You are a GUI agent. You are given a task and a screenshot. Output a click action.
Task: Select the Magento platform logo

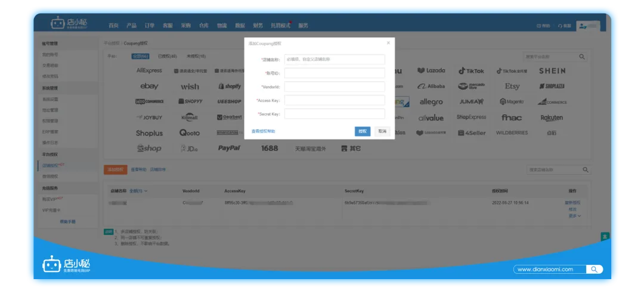[512, 101]
